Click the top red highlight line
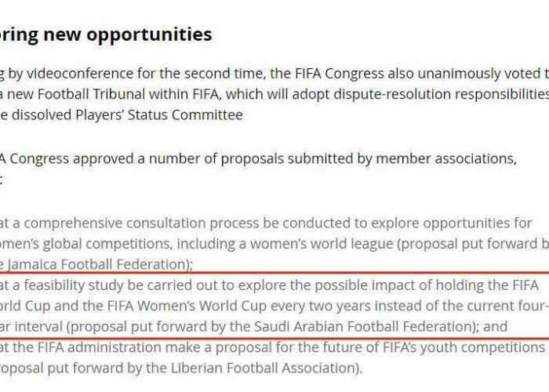Viewport: 549px width, 392px height. [x=274, y=273]
